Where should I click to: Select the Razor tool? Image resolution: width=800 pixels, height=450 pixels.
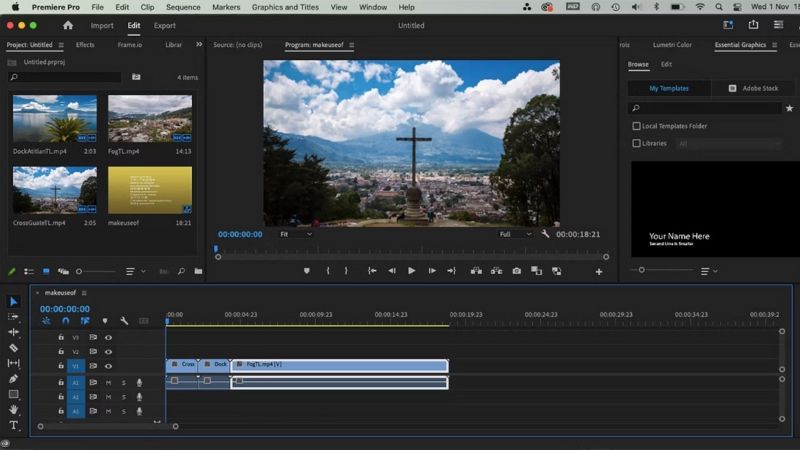pyautogui.click(x=14, y=348)
